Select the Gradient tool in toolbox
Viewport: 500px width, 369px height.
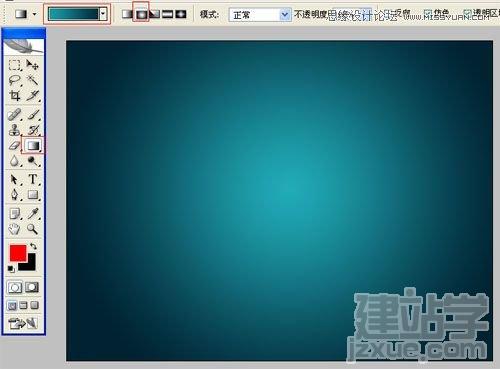[33, 145]
